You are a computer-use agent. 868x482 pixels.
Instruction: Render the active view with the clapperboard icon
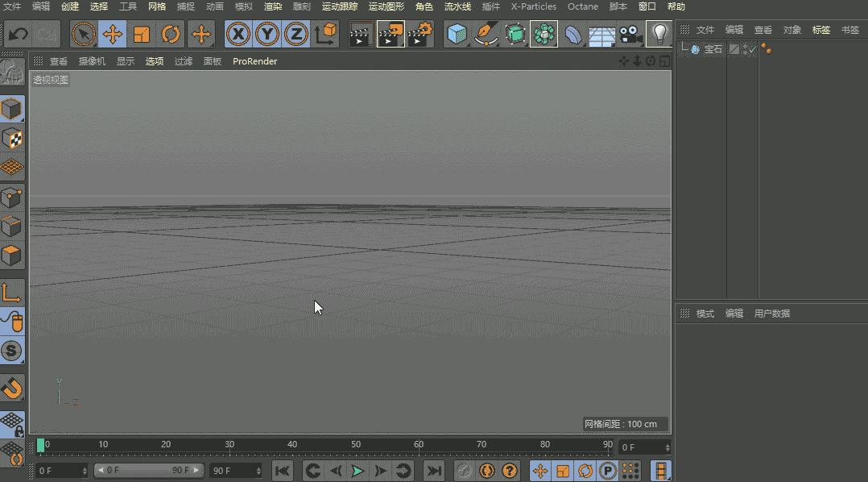361,34
